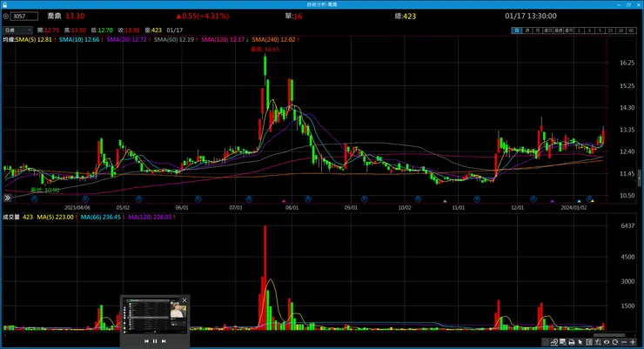Screen dimensions: 644x349
Task: Zoom in chart with plus icon
Action: tap(633, 342)
